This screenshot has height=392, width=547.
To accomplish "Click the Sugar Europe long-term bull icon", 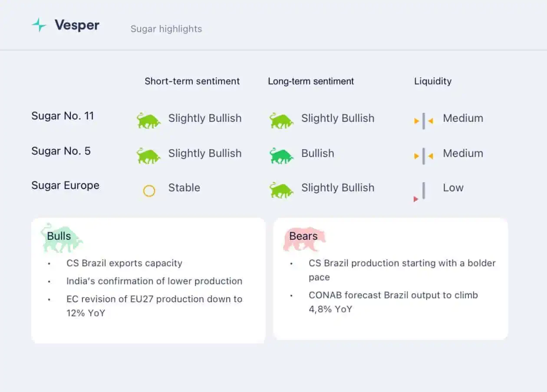I will coord(281,190).
